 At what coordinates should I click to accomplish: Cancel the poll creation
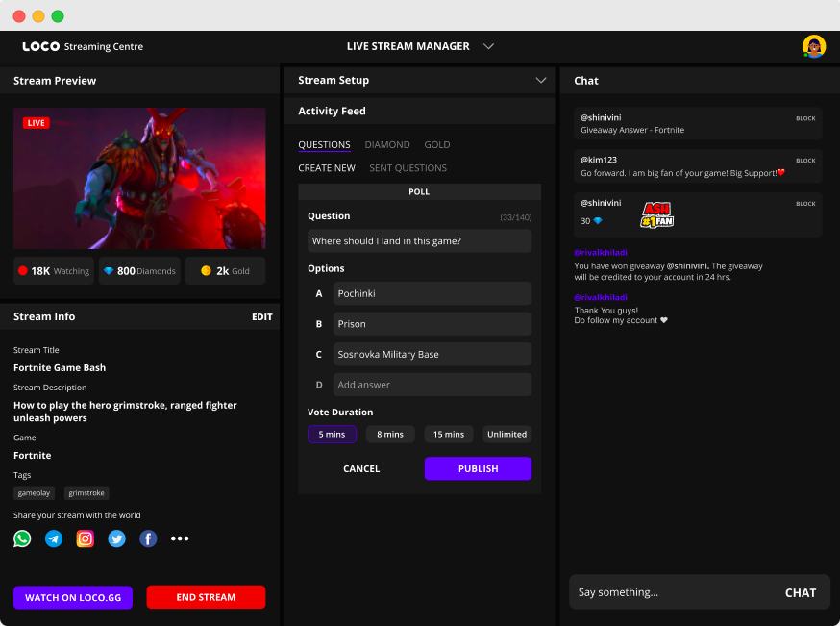point(361,468)
